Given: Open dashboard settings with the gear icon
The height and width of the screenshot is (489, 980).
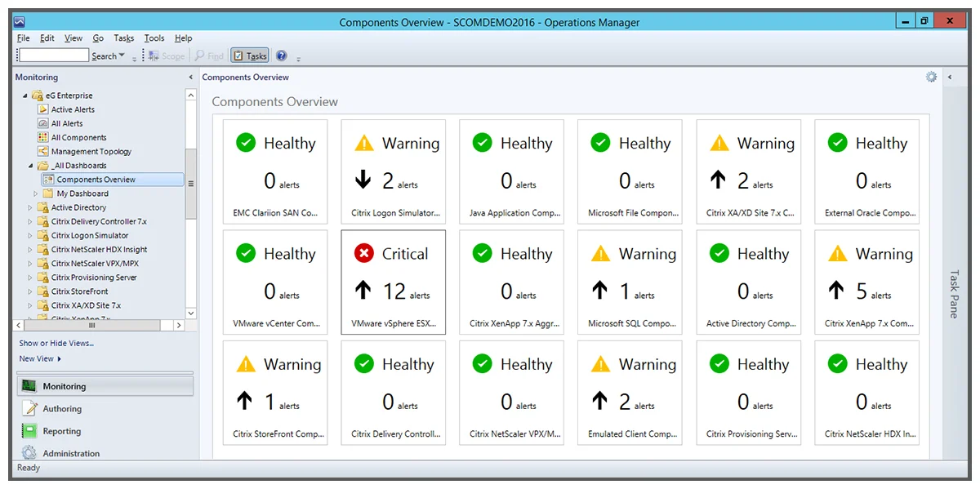Looking at the screenshot, I should click(931, 77).
